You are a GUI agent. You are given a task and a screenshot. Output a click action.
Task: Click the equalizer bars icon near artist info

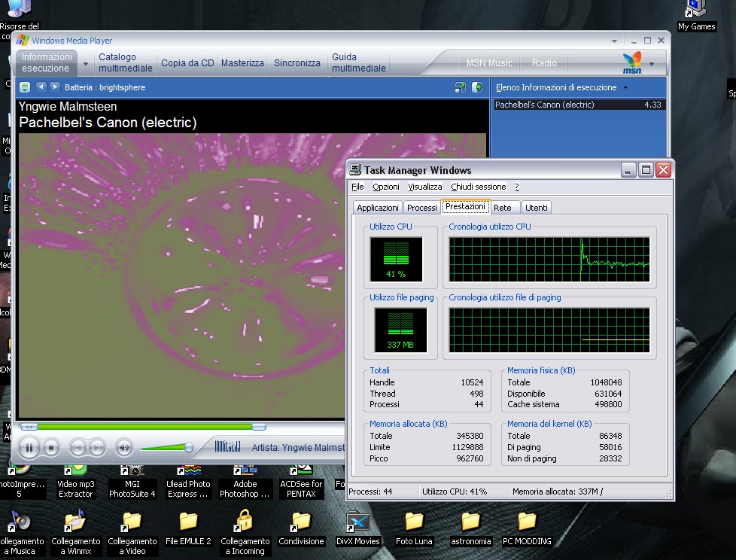(228, 446)
